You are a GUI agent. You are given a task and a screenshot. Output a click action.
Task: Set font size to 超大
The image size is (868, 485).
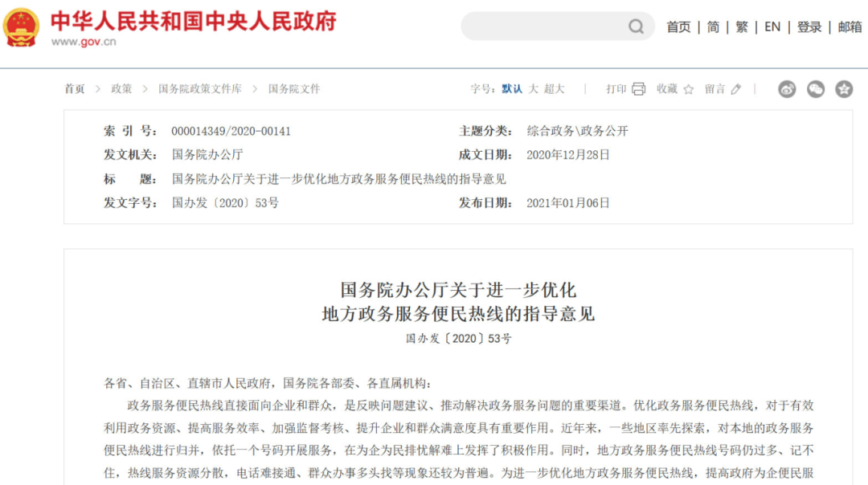tap(554, 89)
